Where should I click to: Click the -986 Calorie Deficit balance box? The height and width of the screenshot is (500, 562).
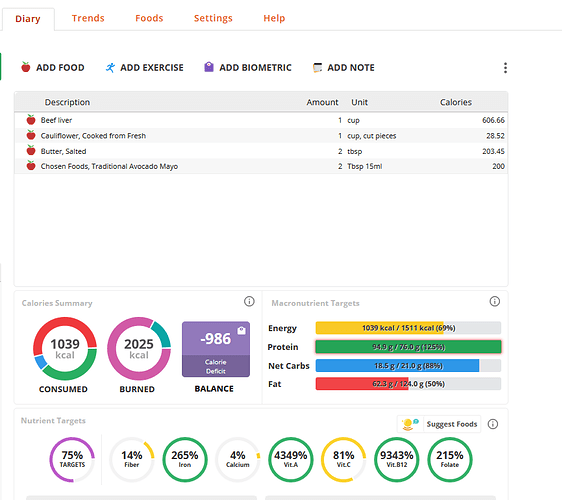[216, 349]
